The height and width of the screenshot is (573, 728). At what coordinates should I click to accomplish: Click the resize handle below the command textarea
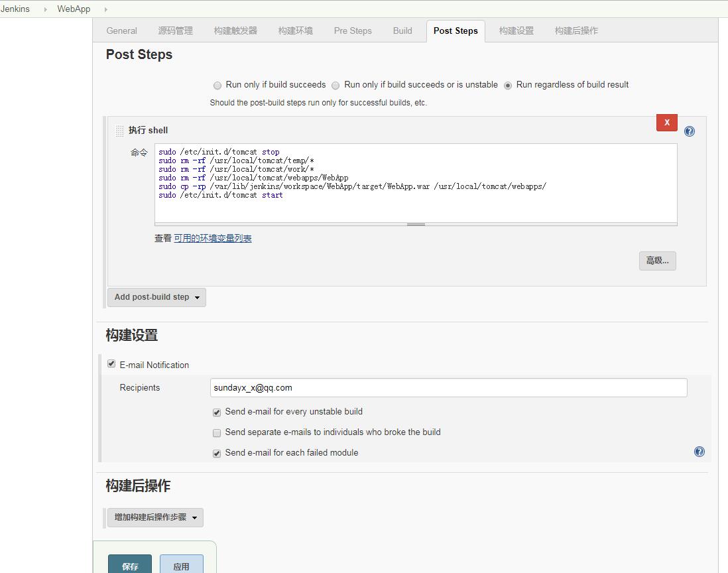(416, 224)
